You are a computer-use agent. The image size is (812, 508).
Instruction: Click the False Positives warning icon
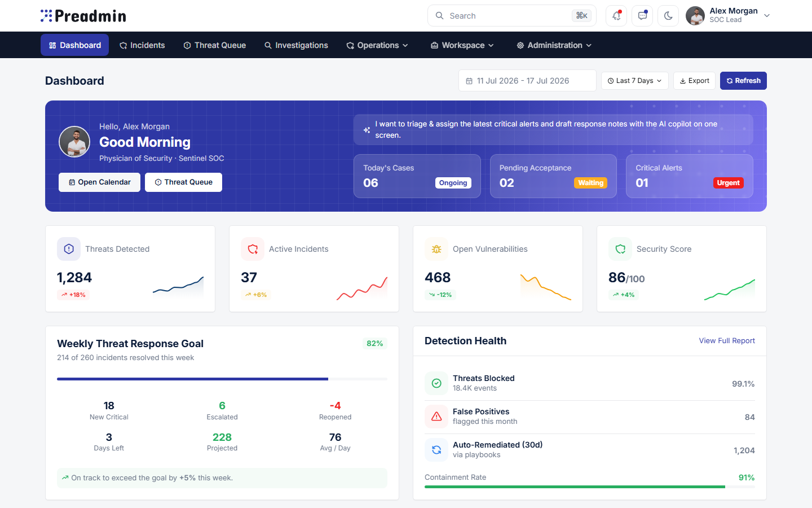coord(436,417)
